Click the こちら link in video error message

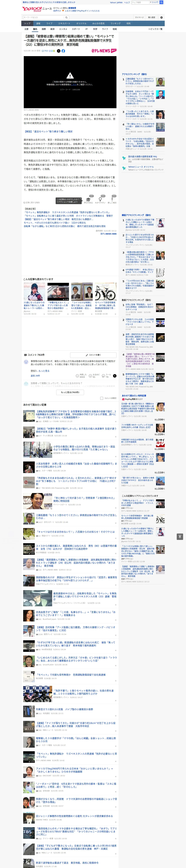[74, 85]
